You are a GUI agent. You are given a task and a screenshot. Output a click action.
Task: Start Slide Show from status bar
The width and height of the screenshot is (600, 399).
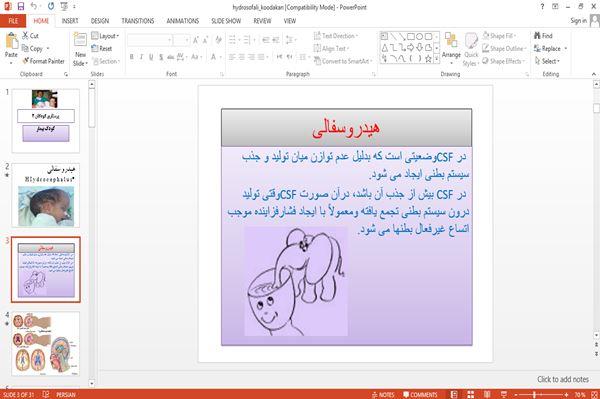[504, 394]
